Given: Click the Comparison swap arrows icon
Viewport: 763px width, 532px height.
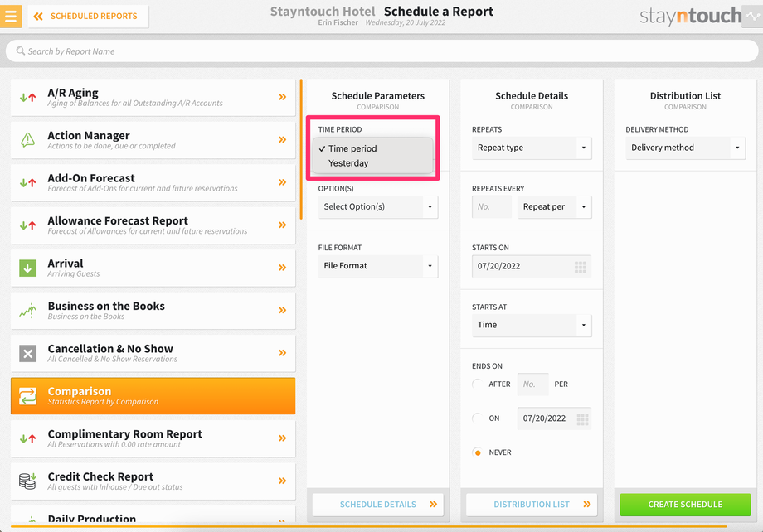Looking at the screenshot, I should (27, 396).
